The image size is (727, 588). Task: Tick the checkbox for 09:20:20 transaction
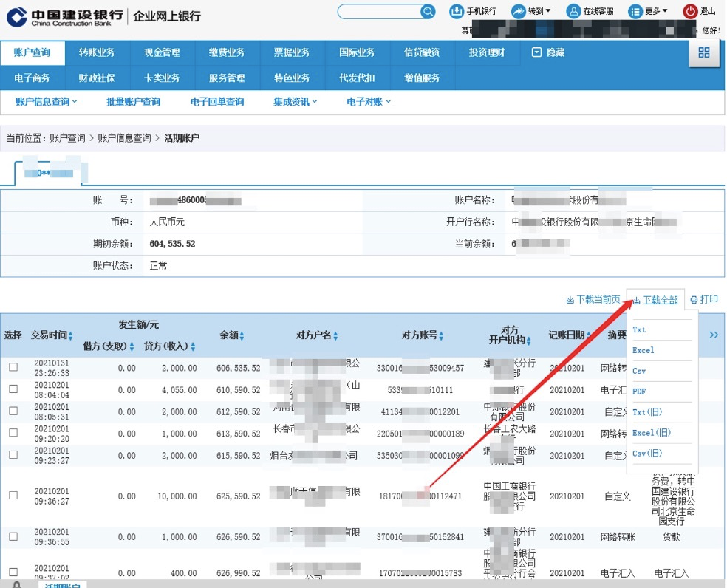[13, 432]
